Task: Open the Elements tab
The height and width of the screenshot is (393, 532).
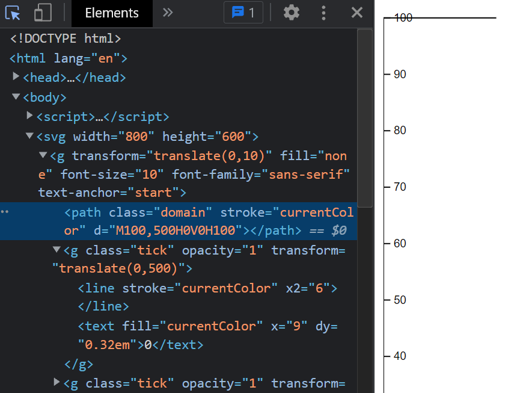Action: 112,13
